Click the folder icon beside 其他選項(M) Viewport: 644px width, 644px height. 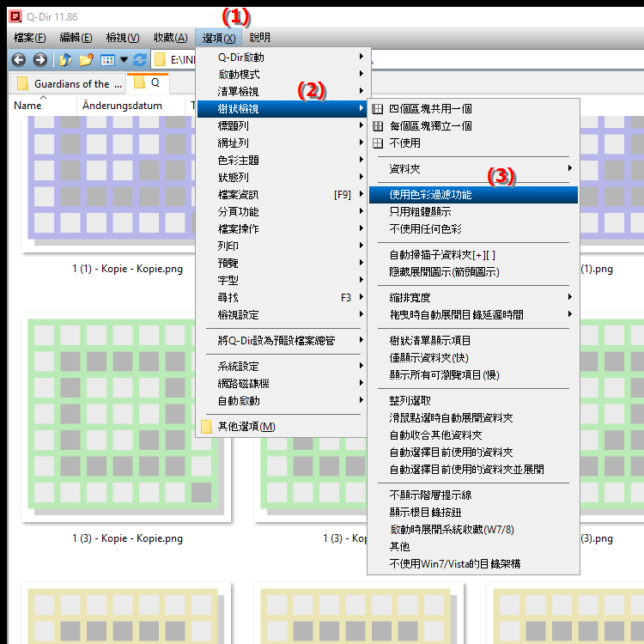coord(207,427)
